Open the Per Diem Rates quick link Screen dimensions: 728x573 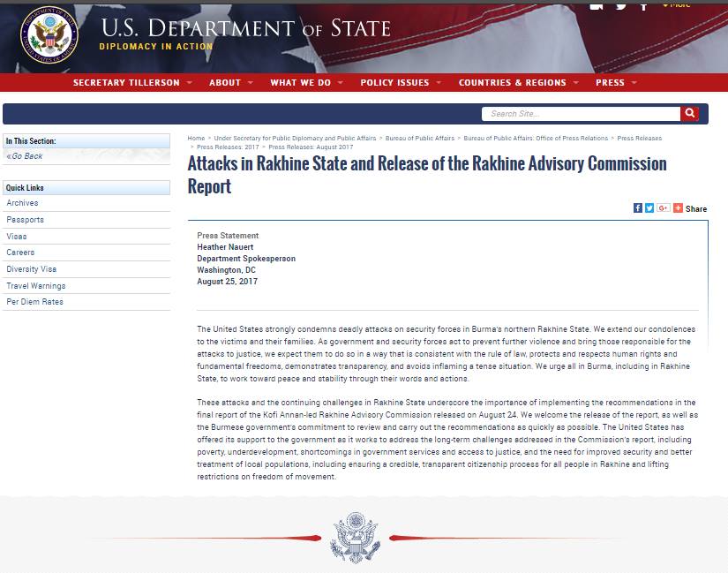point(34,302)
